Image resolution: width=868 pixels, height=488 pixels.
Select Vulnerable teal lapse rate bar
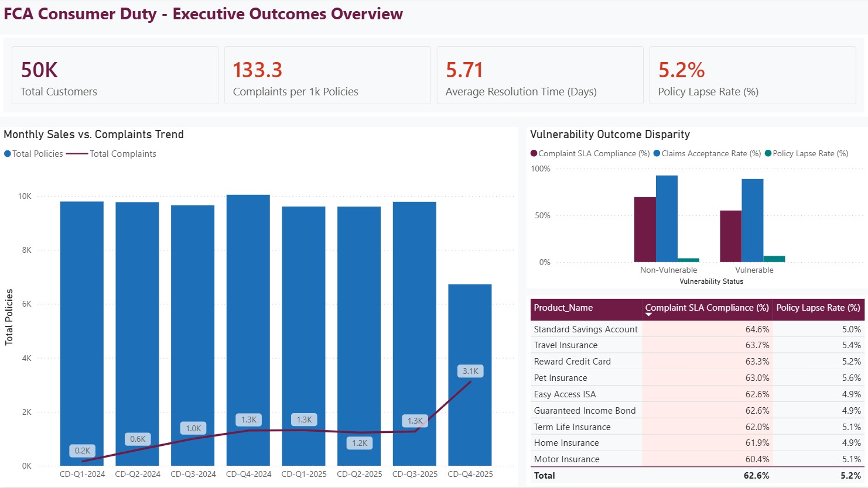point(774,259)
